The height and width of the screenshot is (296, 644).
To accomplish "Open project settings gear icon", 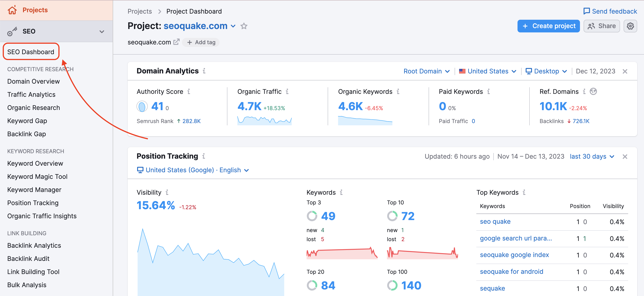I will pos(630,26).
